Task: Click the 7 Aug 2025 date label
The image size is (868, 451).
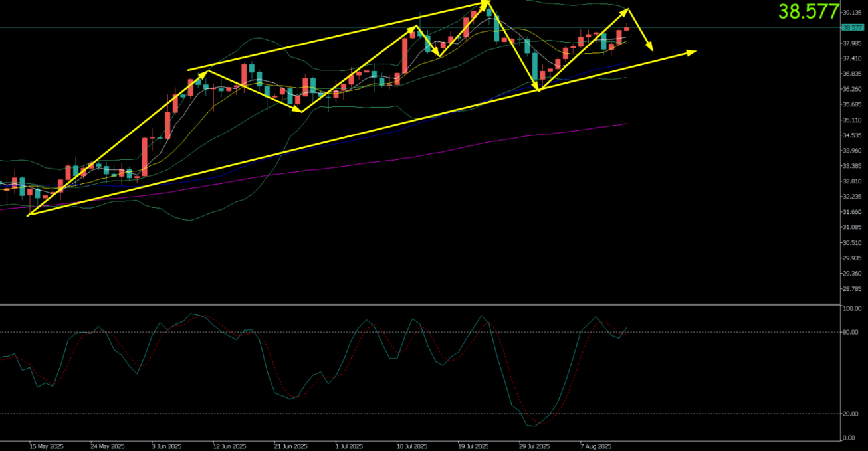Action: pos(596,446)
